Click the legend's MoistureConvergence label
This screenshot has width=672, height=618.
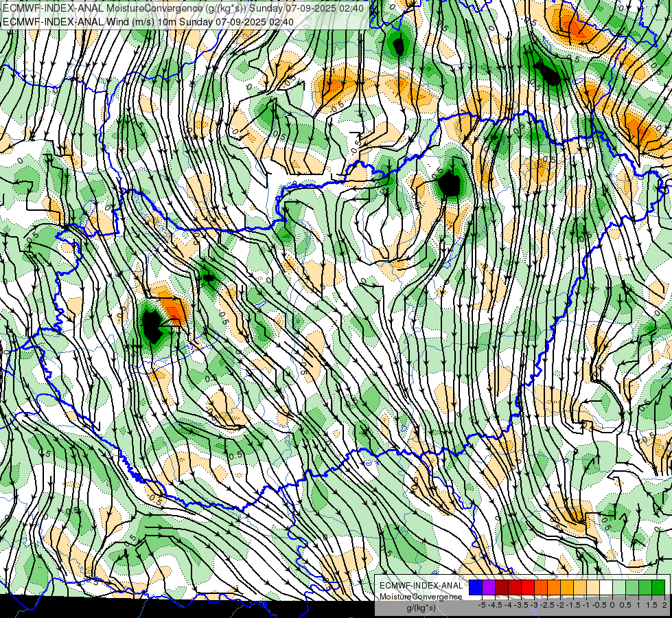coord(421,597)
